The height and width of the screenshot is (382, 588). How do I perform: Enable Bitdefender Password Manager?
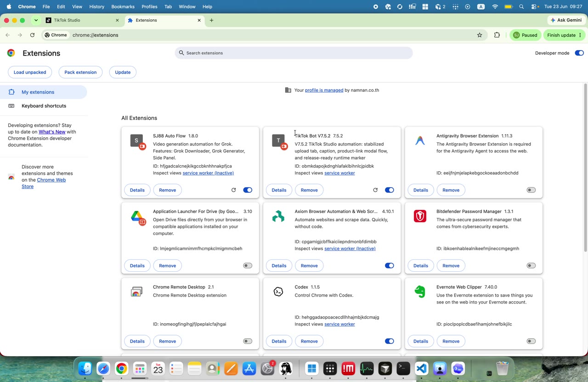(531, 266)
